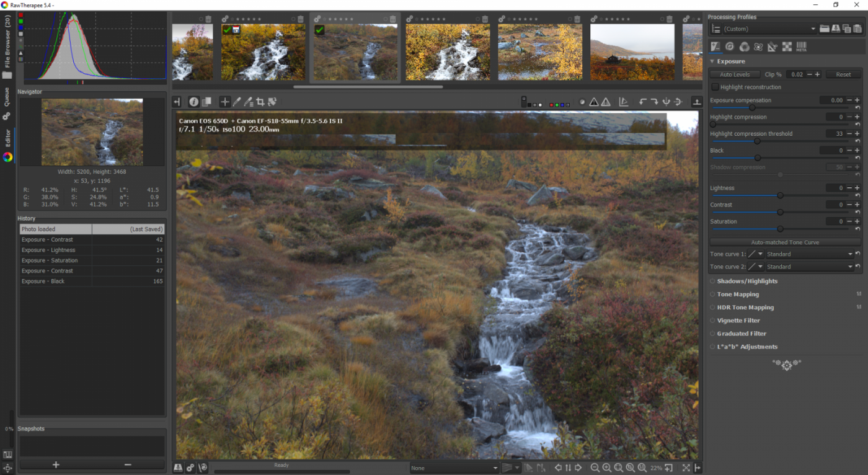Click the Auto Levels button
The image size is (868, 475).
point(735,74)
